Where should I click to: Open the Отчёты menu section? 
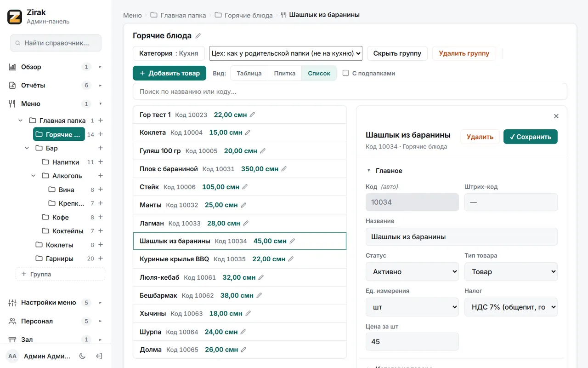56,86
